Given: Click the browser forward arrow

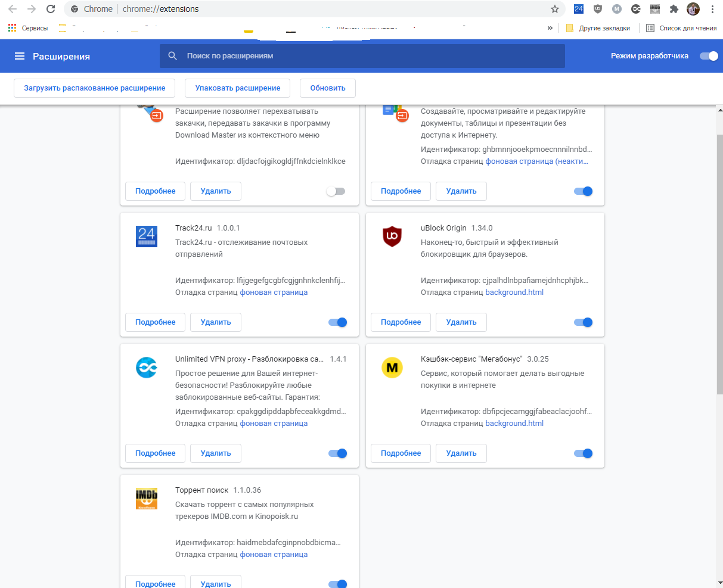Looking at the screenshot, I should point(32,9).
